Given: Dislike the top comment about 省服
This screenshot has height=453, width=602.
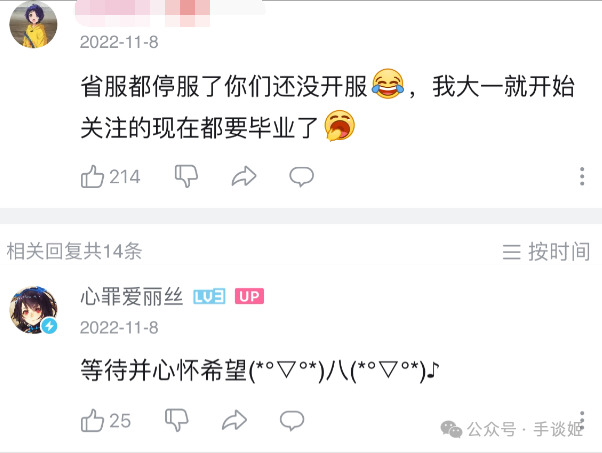Looking at the screenshot, I should (186, 176).
